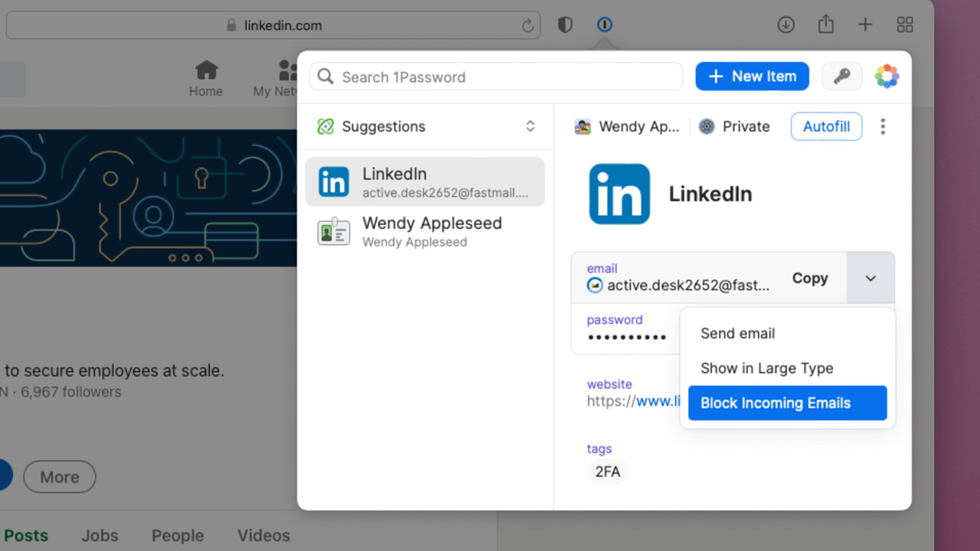This screenshot has height=551, width=980.
Task: Click the shield privacy icon in Safari toolbar
Action: pos(565,24)
